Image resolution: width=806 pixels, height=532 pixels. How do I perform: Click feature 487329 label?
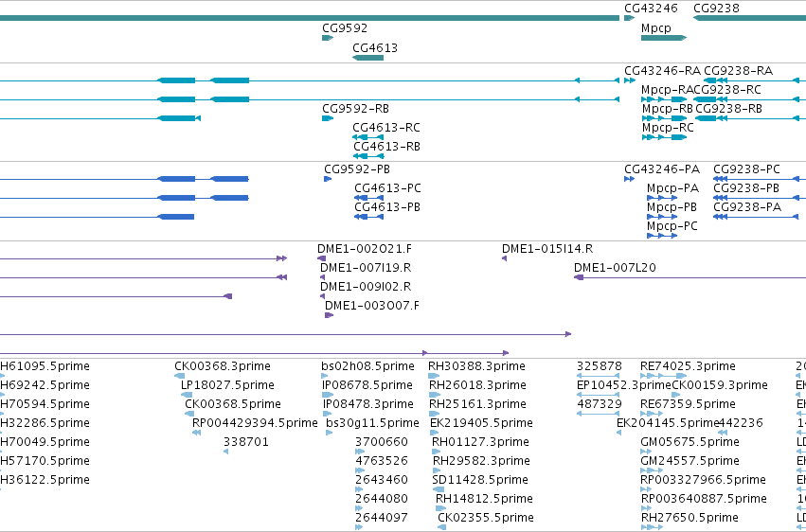pyautogui.click(x=600, y=404)
